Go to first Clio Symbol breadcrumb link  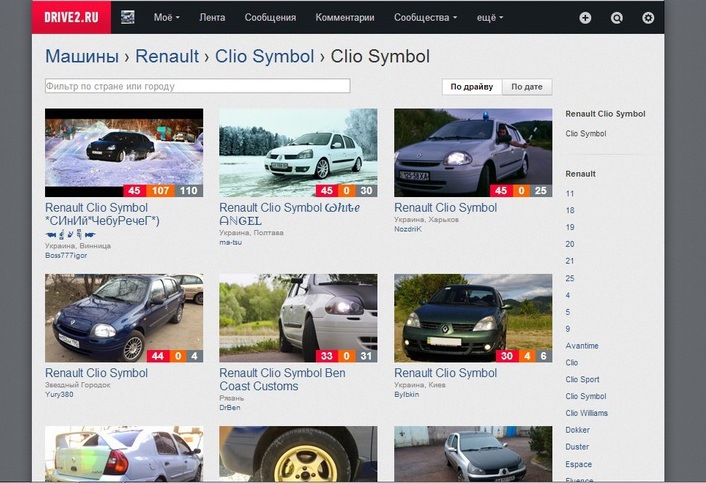264,56
